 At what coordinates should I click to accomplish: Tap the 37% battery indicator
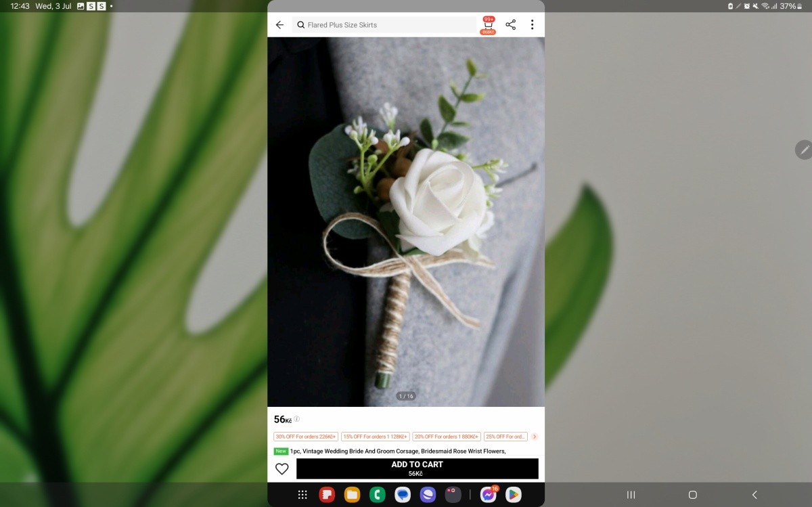point(791,6)
